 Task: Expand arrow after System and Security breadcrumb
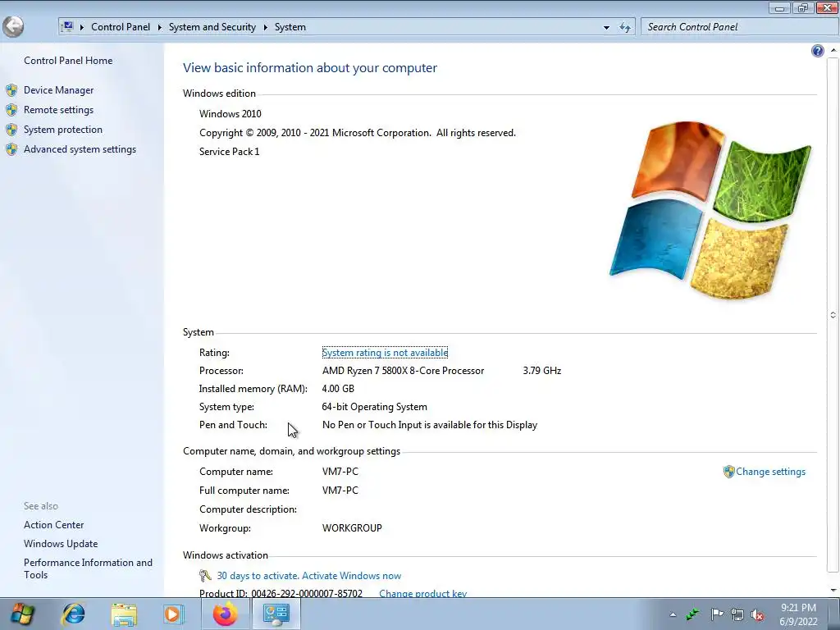[x=265, y=27]
